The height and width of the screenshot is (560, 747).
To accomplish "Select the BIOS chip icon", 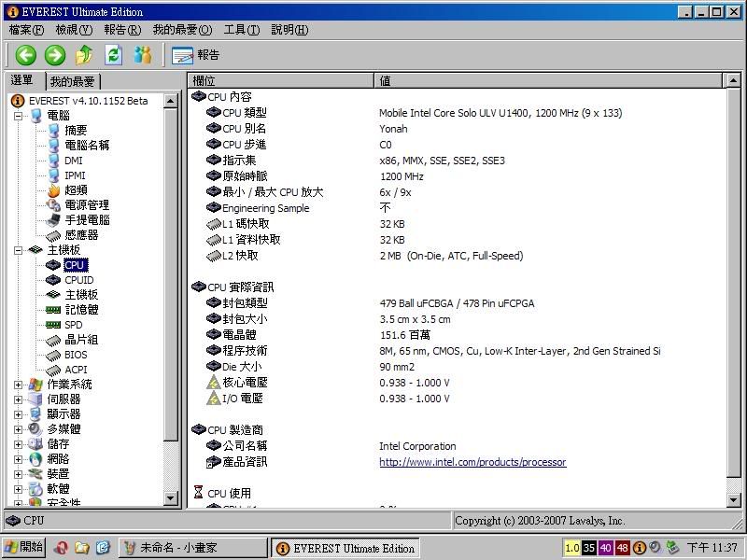I will click(53, 355).
